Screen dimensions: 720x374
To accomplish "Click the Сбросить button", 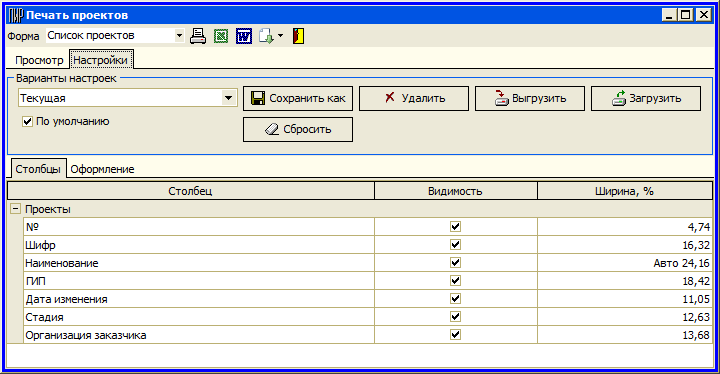I will coord(298,130).
